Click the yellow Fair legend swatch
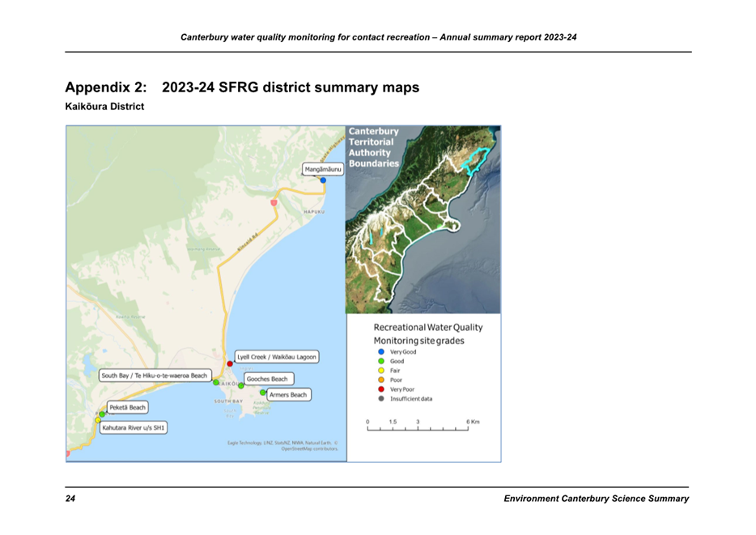The height and width of the screenshot is (535, 756). pos(380,371)
